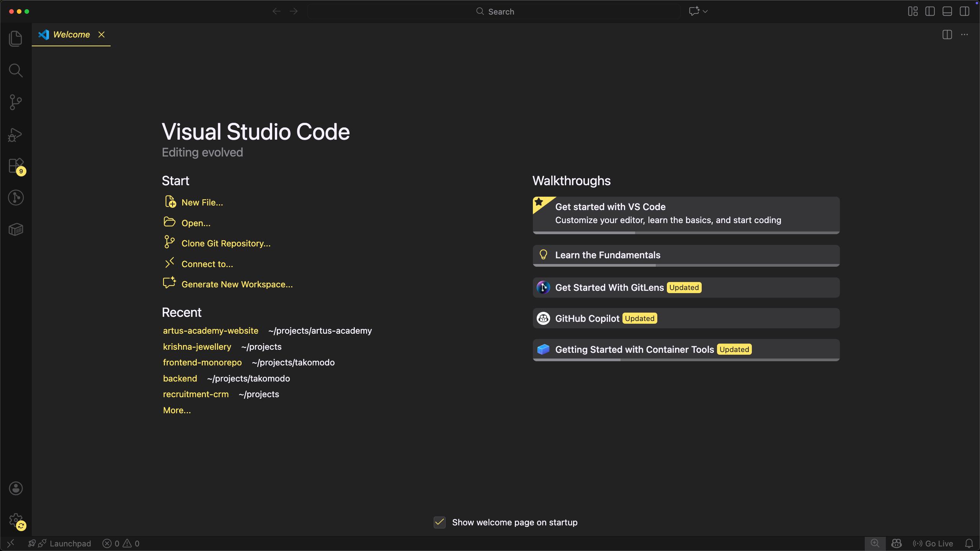Image resolution: width=980 pixels, height=551 pixels.
Task: Toggle the panel visibility icon
Action: [x=947, y=11]
